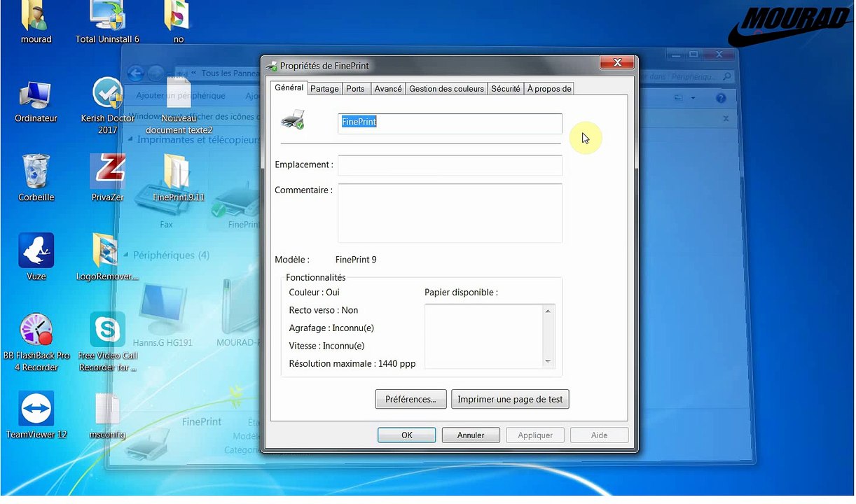Click the 'FinePrint 9' model text
The image size is (856, 504).
click(x=356, y=260)
